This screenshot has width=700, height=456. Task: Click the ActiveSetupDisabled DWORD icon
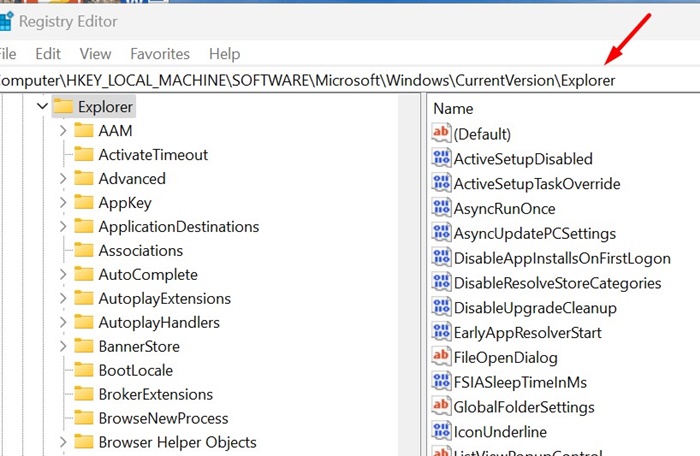(x=441, y=159)
